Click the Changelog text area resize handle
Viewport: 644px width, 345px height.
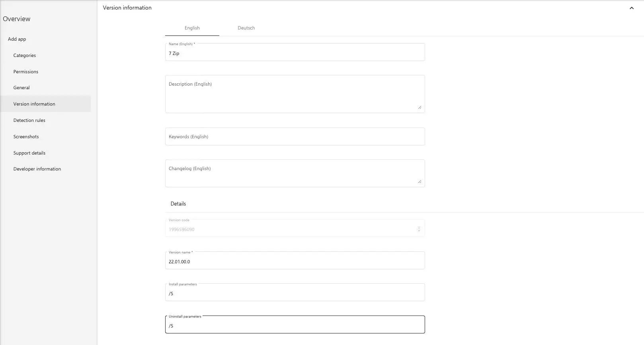click(x=420, y=181)
